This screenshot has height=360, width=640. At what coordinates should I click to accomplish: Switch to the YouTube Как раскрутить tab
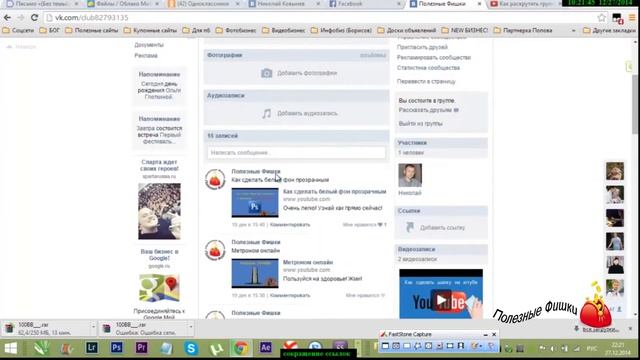(527, 4)
